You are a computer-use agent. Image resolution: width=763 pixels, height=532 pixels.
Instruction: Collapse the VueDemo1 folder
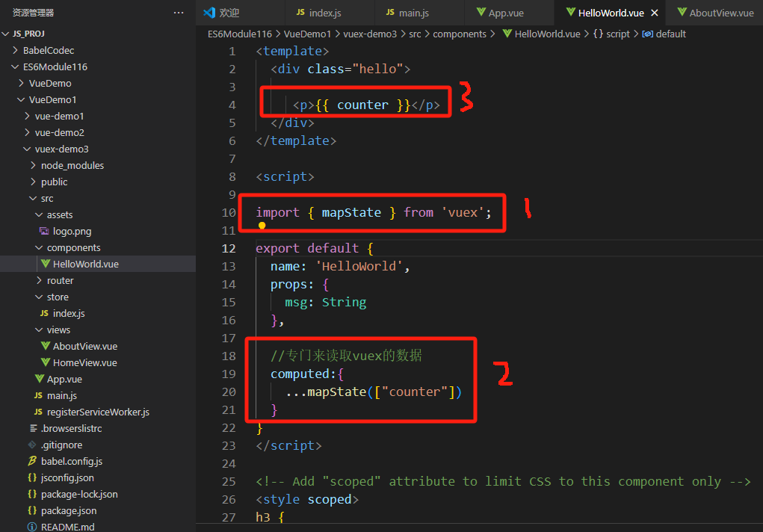pyautogui.click(x=22, y=100)
